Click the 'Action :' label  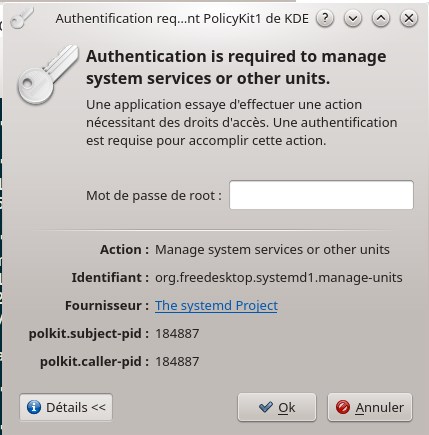[125, 250]
